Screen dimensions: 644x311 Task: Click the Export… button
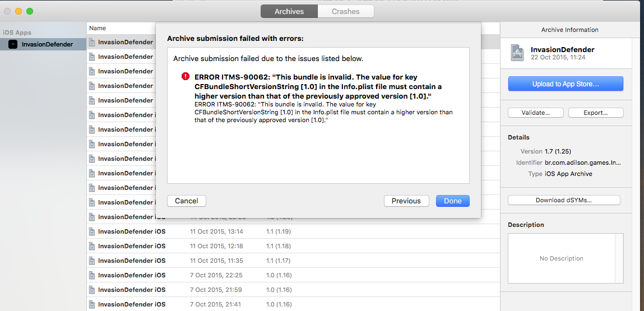pyautogui.click(x=596, y=113)
